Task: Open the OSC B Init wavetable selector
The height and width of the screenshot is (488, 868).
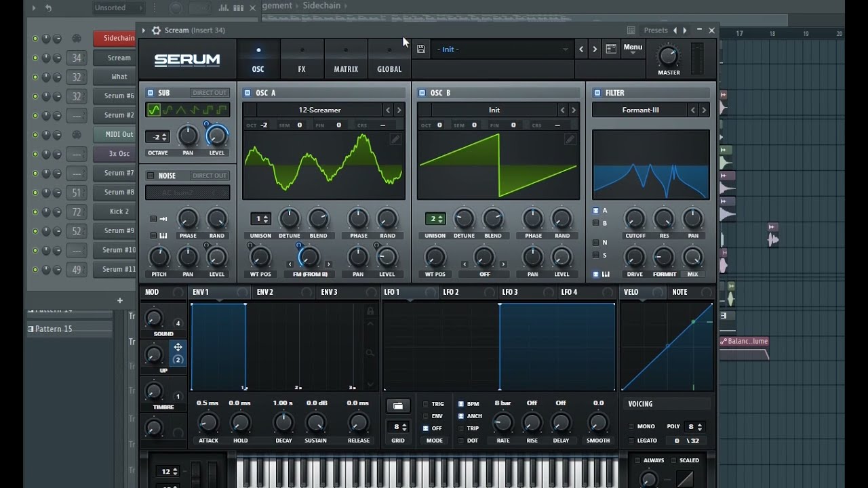Action: tap(494, 110)
